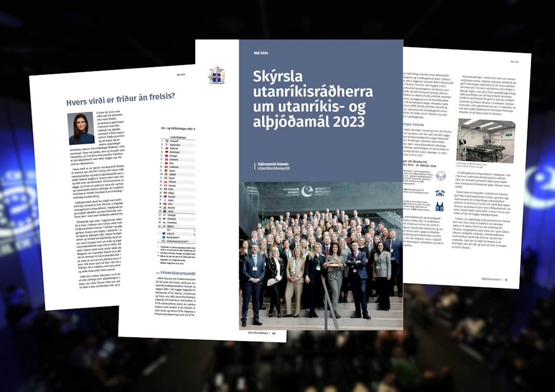Viewport: 555px width, 392px height.
Task: Click the Danmörk flag icon
Action: pyautogui.click(x=166, y=159)
